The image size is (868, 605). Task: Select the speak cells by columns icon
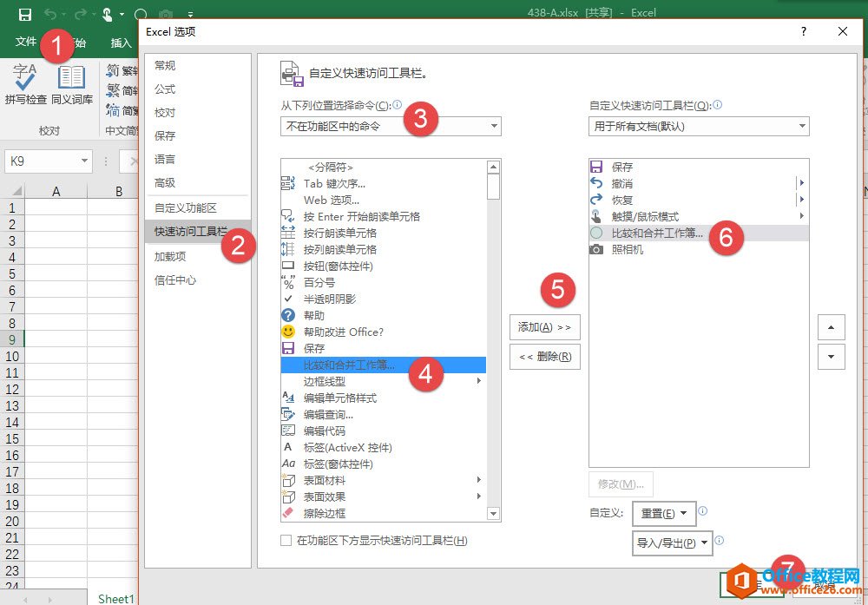coord(288,249)
